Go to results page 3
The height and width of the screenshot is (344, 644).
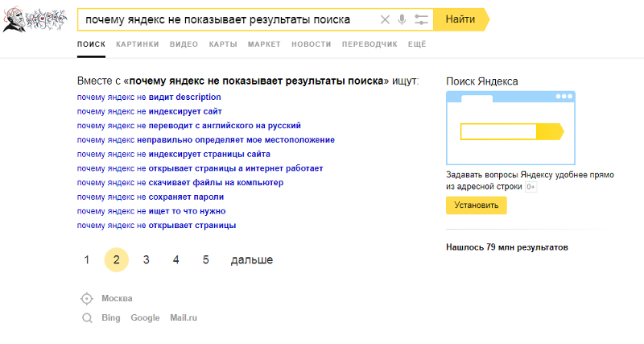pos(147,259)
